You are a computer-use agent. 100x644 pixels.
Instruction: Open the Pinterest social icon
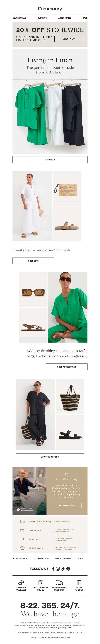[x=68, y=569]
